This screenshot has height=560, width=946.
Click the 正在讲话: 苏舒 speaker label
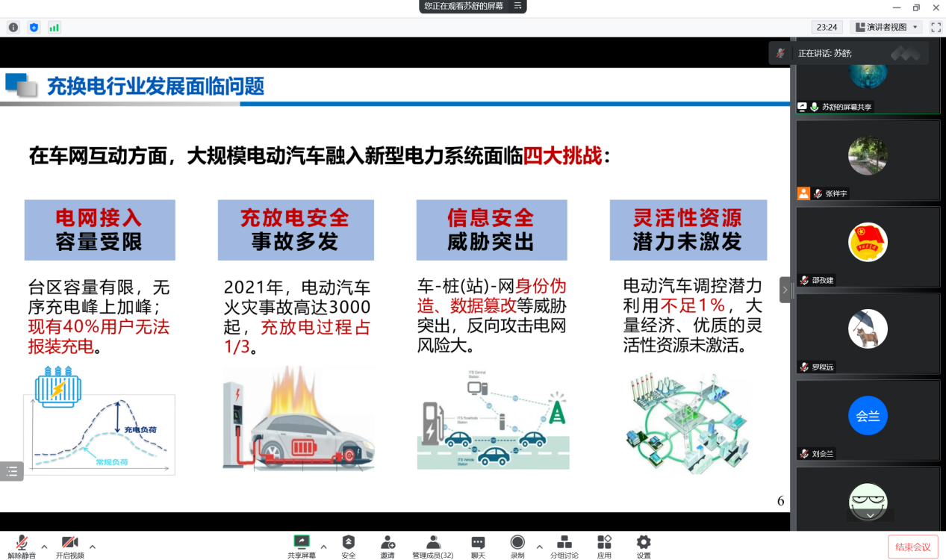pyautogui.click(x=825, y=53)
